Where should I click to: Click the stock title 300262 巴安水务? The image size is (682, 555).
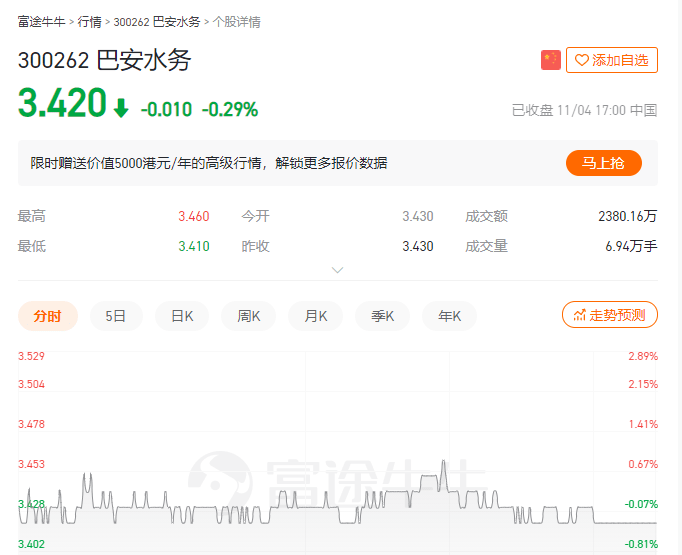104,60
